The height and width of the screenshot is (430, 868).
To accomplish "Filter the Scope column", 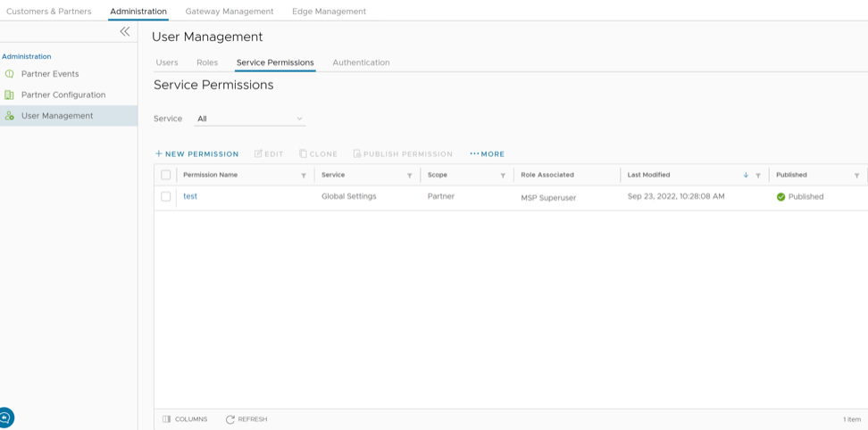I will point(503,176).
